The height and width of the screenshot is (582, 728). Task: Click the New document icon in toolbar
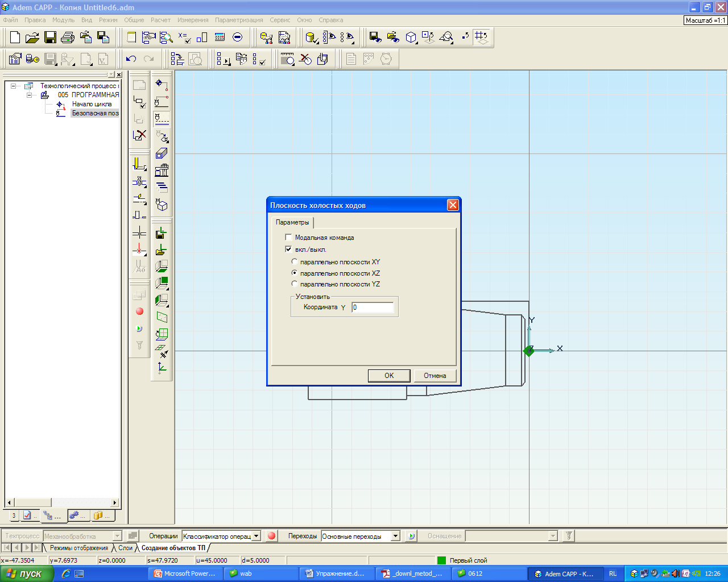(x=15, y=38)
